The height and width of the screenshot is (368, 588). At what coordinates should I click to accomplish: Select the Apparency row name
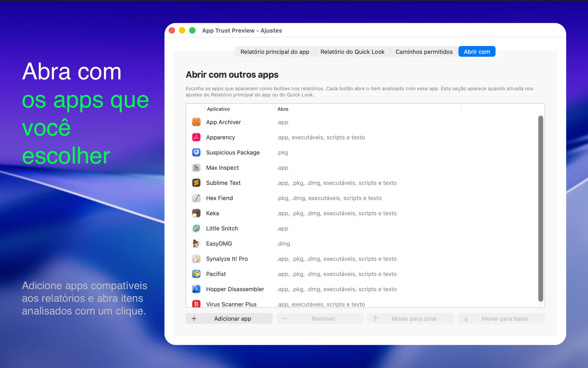220,137
